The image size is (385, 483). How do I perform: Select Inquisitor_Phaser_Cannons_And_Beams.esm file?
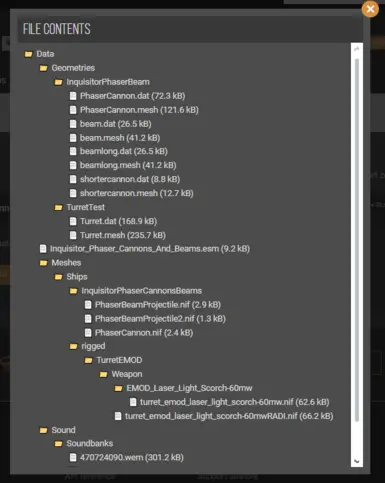coord(150,249)
